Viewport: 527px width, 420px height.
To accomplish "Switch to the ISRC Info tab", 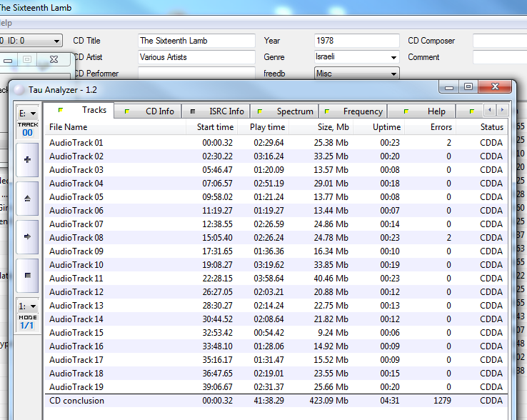I will [216, 111].
